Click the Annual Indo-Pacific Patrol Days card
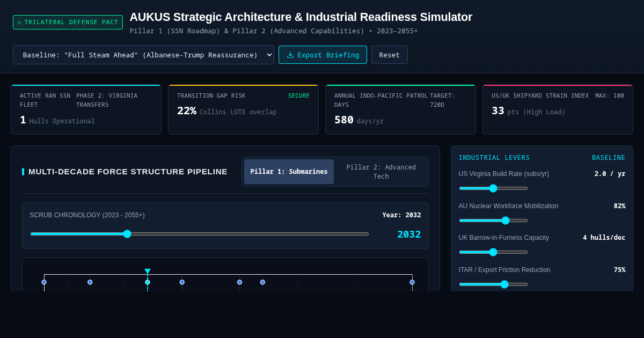 (400, 109)
